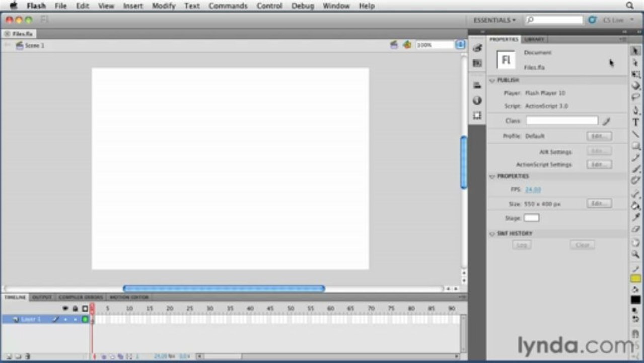This screenshot has width=644, height=363.
Task: Switch to the Output tab
Action: point(42,297)
